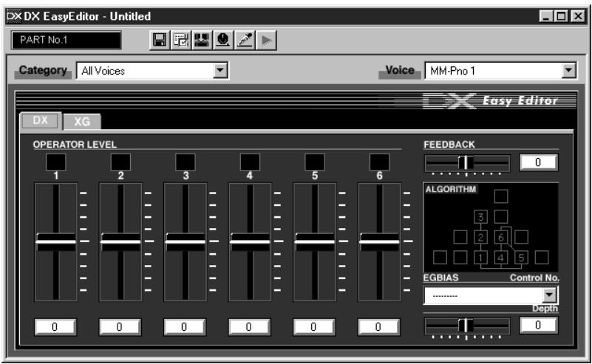This screenshot has width=592, height=364.
Task: Select operator box 1 in the algorithm diagram
Action: [x=480, y=258]
